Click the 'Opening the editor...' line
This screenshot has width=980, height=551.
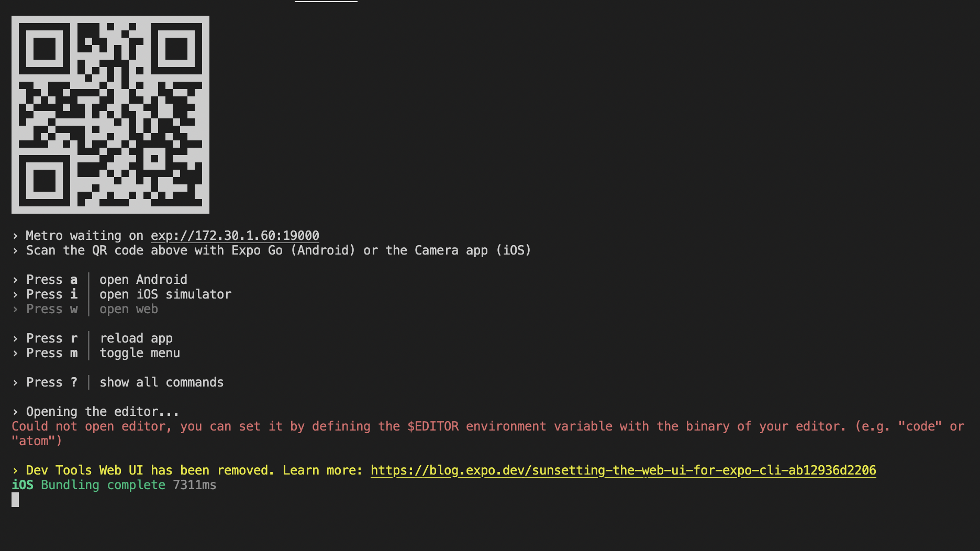coord(96,412)
